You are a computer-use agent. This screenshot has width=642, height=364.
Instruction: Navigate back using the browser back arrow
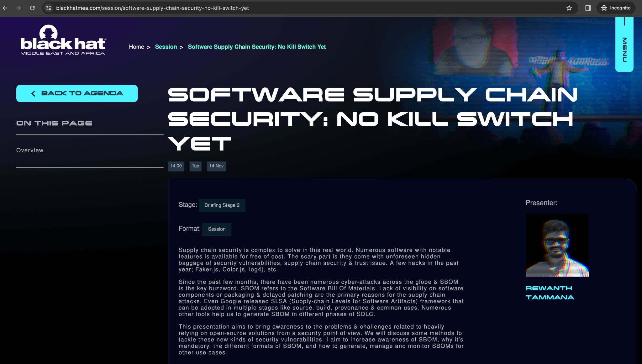pos(5,8)
